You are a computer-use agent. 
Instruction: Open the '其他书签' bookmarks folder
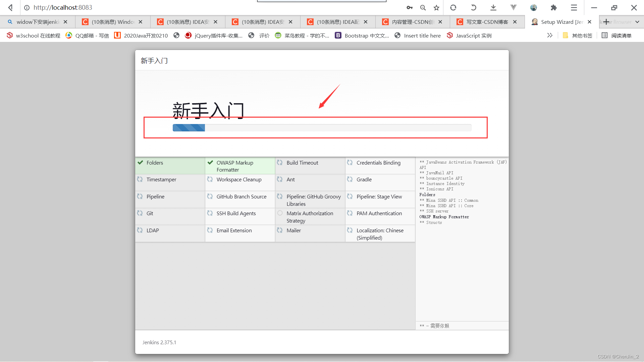578,36
